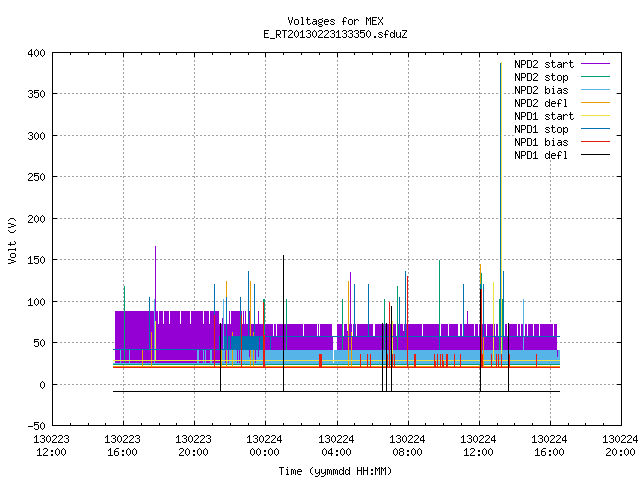This screenshot has width=640, height=480.
Task: Click the green NPD2 stop legend line
Action: click(596, 77)
